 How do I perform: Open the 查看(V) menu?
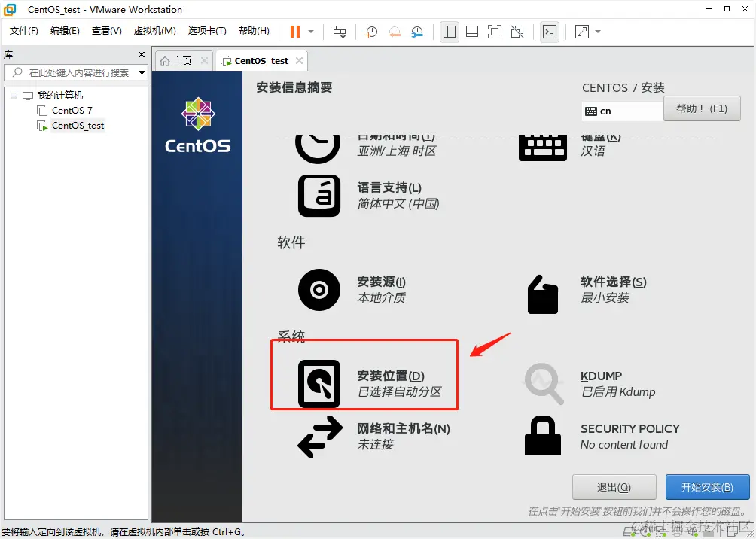pyautogui.click(x=106, y=32)
